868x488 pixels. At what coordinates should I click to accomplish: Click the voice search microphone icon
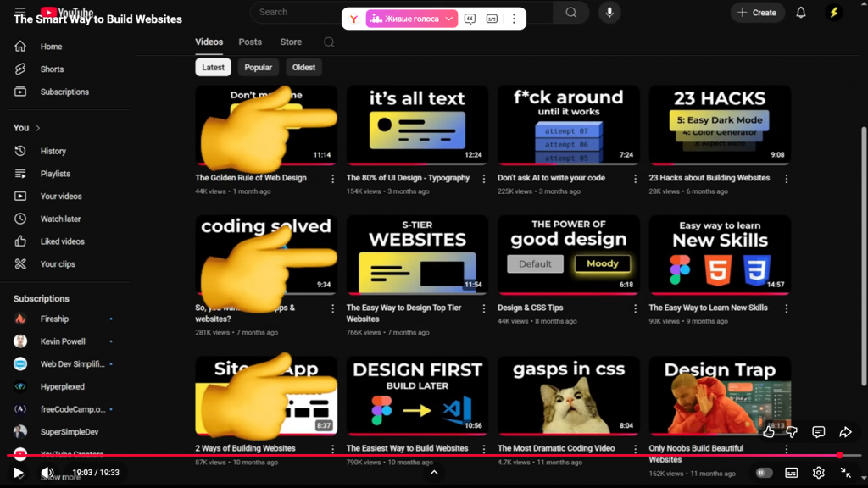[x=609, y=13]
